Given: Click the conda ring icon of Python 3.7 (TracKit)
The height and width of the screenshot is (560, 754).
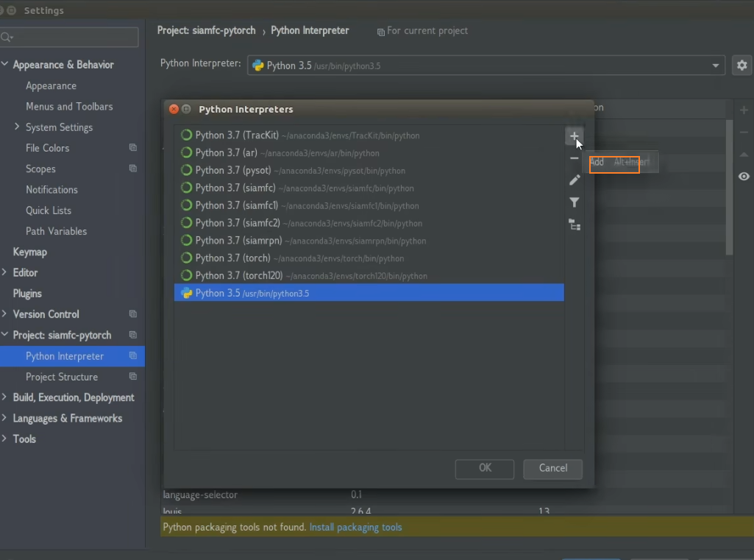Looking at the screenshot, I should [186, 135].
